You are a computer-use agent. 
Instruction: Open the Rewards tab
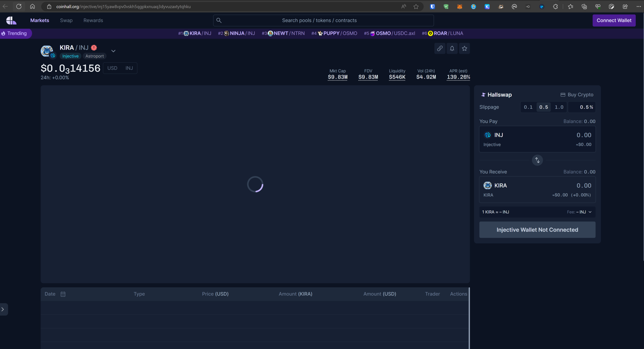(x=93, y=20)
